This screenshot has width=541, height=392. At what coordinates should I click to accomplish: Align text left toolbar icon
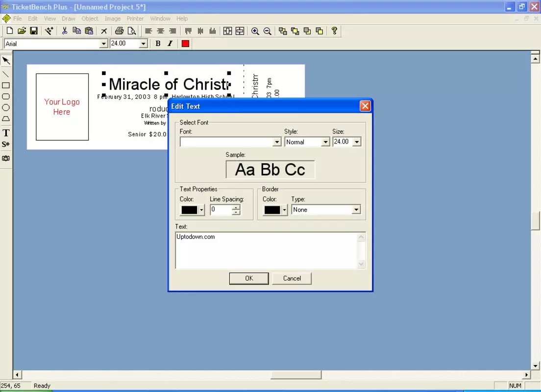click(148, 31)
